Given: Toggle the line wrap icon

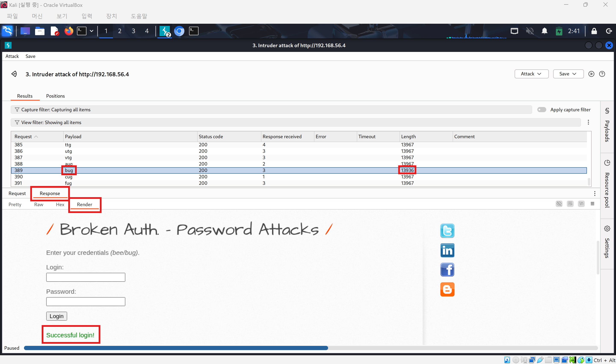Looking at the screenshot, I should [x=570, y=204].
